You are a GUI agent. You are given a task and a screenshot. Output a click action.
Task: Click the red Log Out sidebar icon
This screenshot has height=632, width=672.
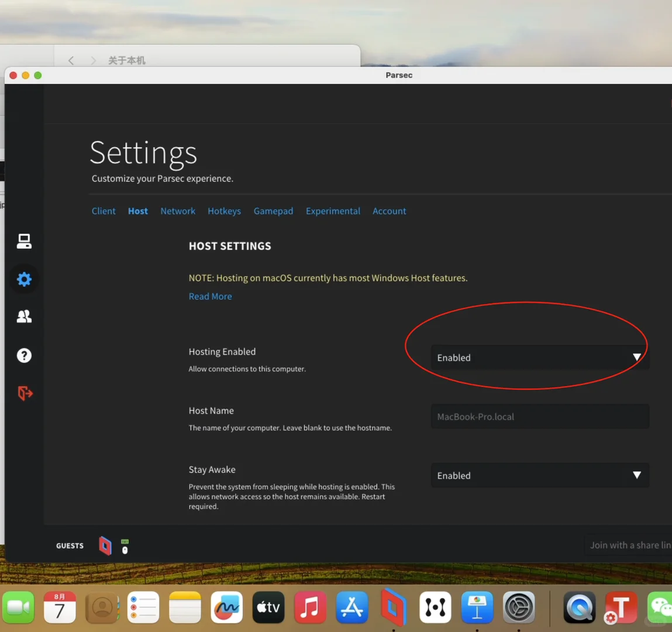click(x=25, y=393)
